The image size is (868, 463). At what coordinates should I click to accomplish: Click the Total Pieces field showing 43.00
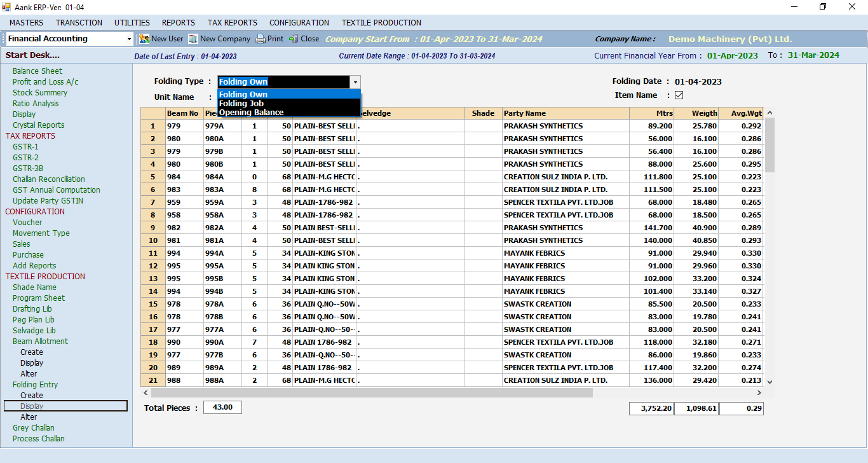point(222,408)
